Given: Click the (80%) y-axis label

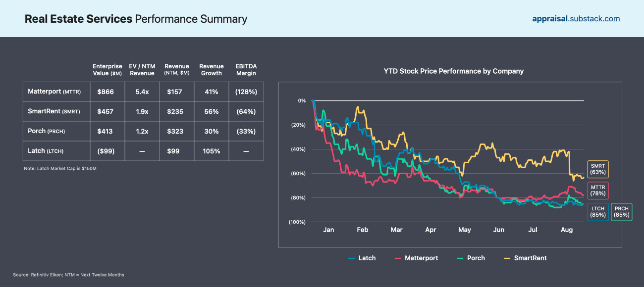Looking at the screenshot, I should (x=299, y=197).
